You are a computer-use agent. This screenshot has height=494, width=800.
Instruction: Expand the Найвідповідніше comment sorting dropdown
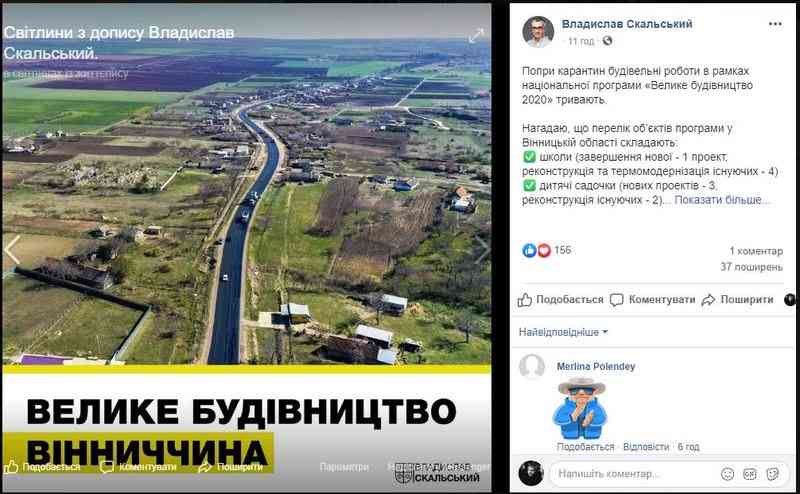pos(563,332)
